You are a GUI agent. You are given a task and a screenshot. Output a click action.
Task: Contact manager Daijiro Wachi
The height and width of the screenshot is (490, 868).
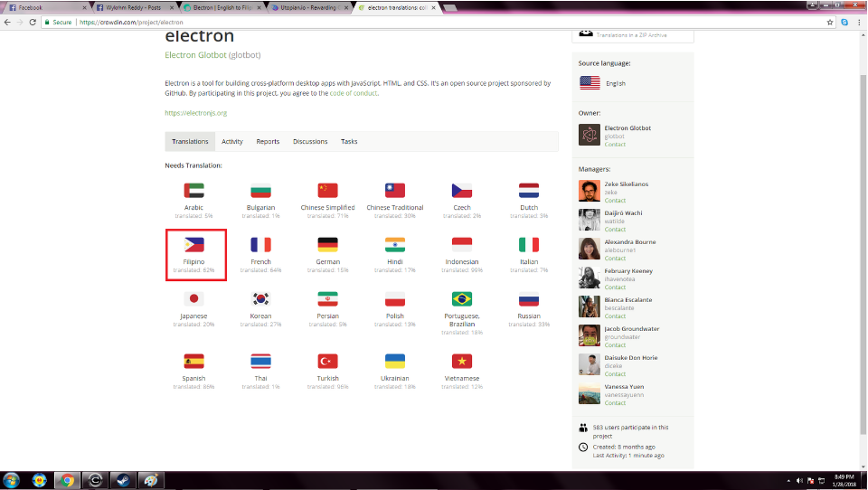pos(615,230)
